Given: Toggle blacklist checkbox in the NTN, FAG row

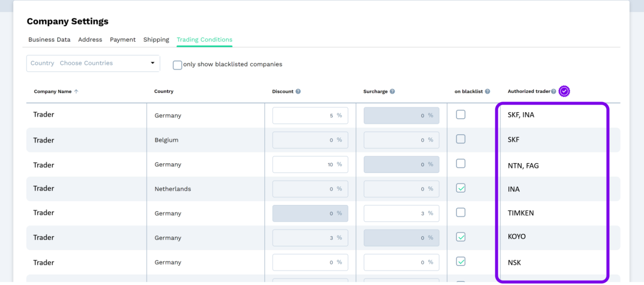Looking at the screenshot, I should [460, 164].
